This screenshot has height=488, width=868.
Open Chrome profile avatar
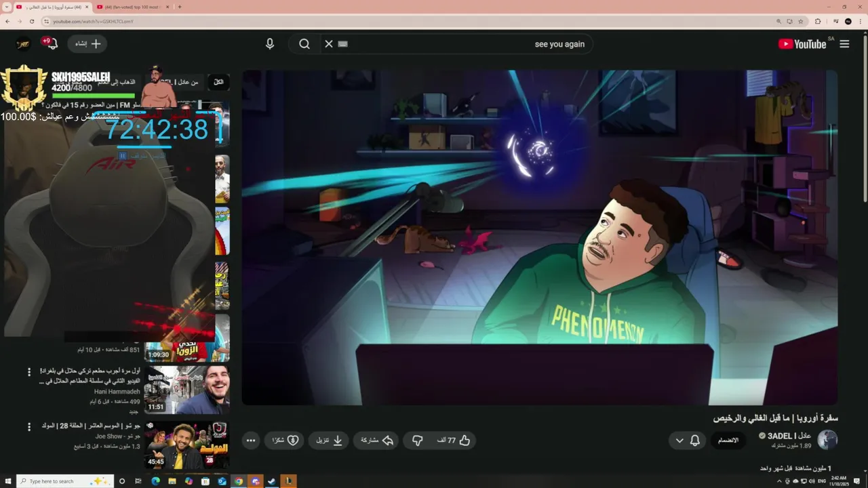pyautogui.click(x=848, y=21)
